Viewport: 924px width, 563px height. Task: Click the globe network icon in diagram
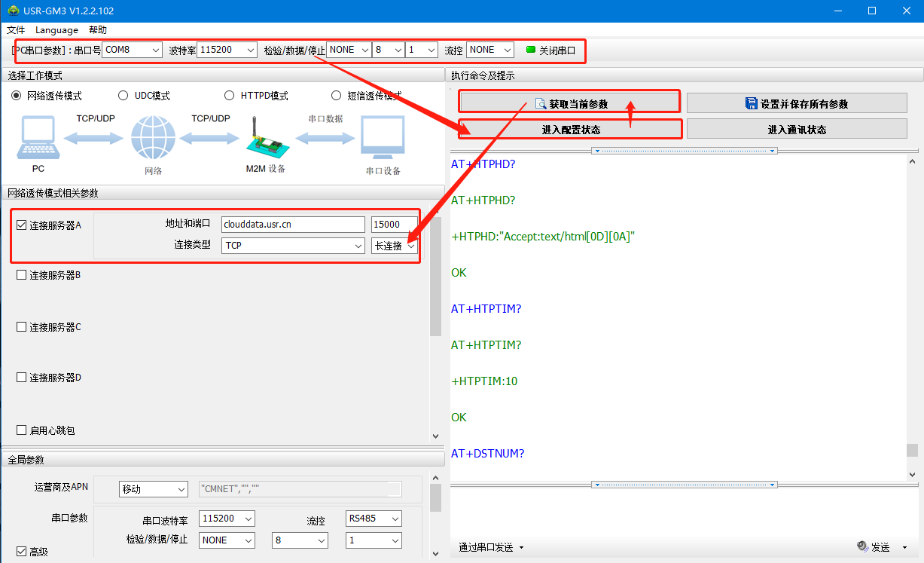click(153, 138)
